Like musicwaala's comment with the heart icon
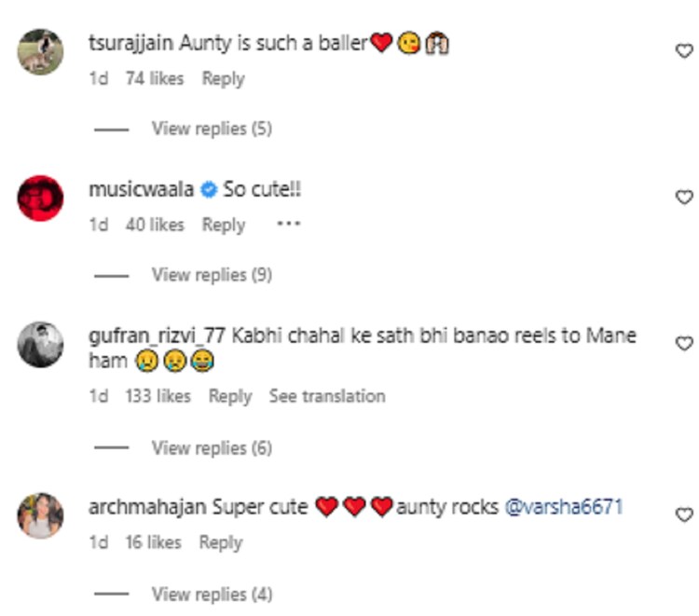The width and height of the screenshot is (699, 616). coord(683,197)
